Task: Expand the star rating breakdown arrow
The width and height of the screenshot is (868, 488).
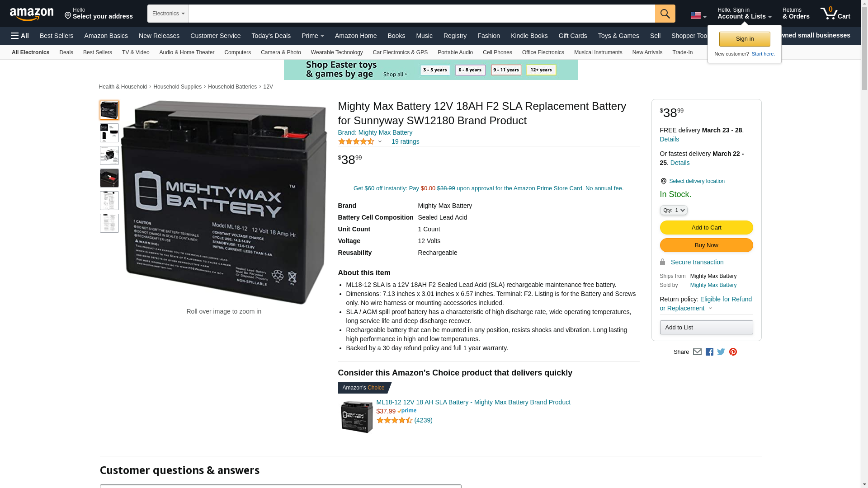Action: click(x=380, y=142)
